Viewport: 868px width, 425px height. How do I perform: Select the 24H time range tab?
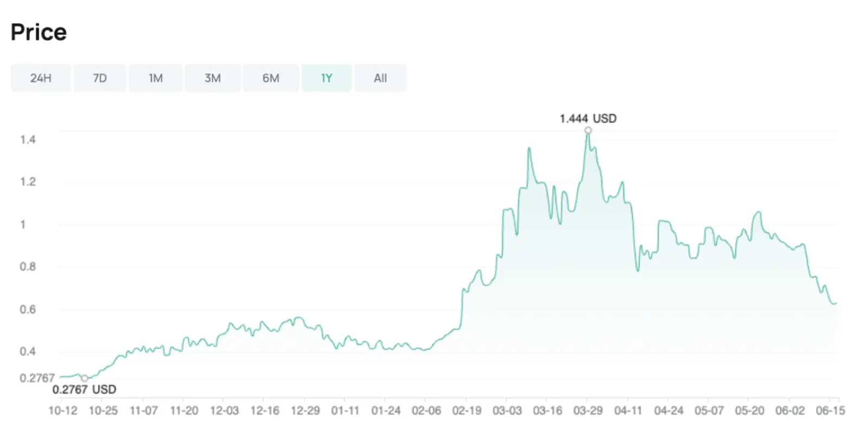41,78
